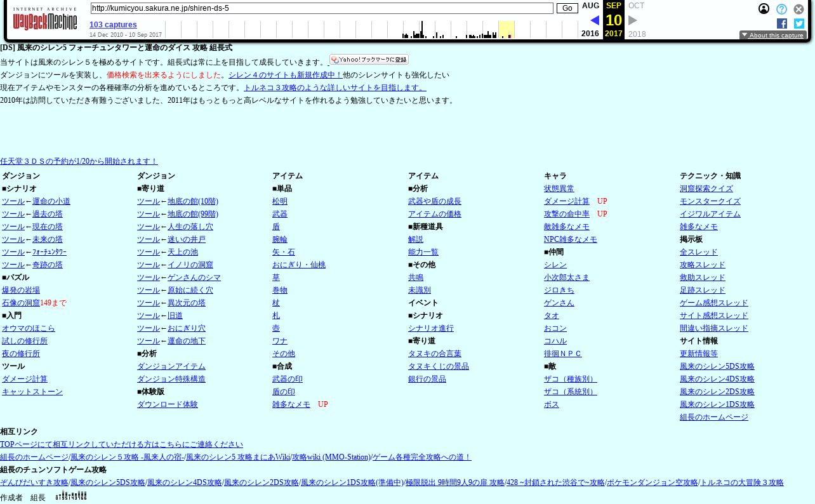Screen dimensions: 815x504
Task: Open the シレン４のサイトも新規作成中 link
Action: coord(285,75)
